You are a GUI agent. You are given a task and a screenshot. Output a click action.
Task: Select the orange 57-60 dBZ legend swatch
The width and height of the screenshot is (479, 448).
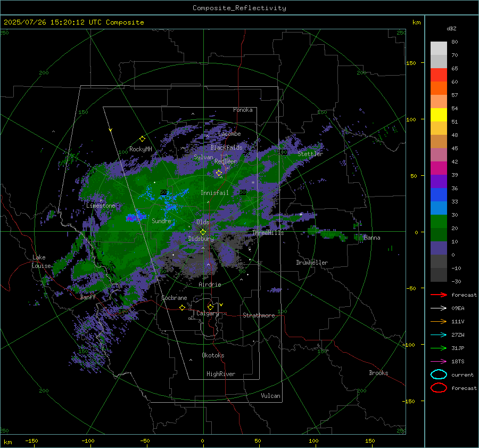439,88
